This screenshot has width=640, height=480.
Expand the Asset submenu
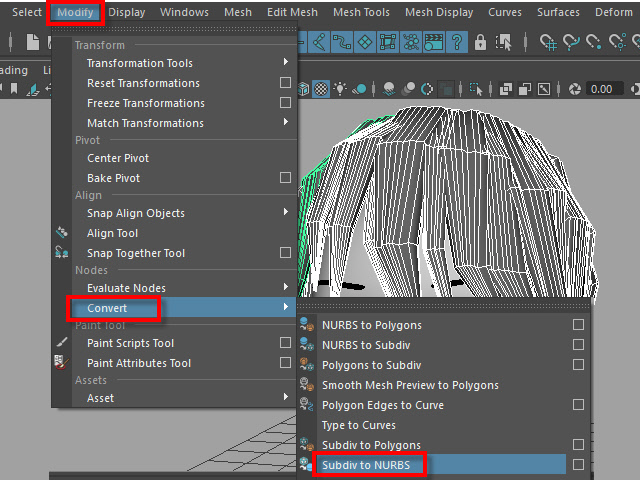(286, 398)
